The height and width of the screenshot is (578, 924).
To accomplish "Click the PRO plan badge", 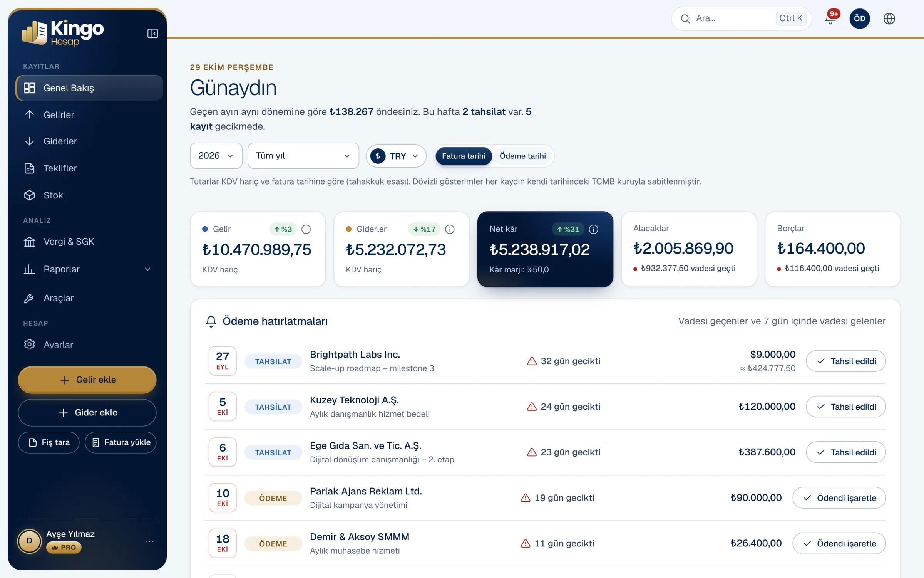I will tap(64, 548).
